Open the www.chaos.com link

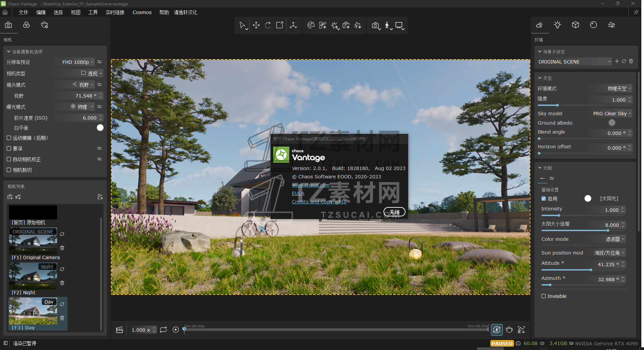click(x=311, y=185)
